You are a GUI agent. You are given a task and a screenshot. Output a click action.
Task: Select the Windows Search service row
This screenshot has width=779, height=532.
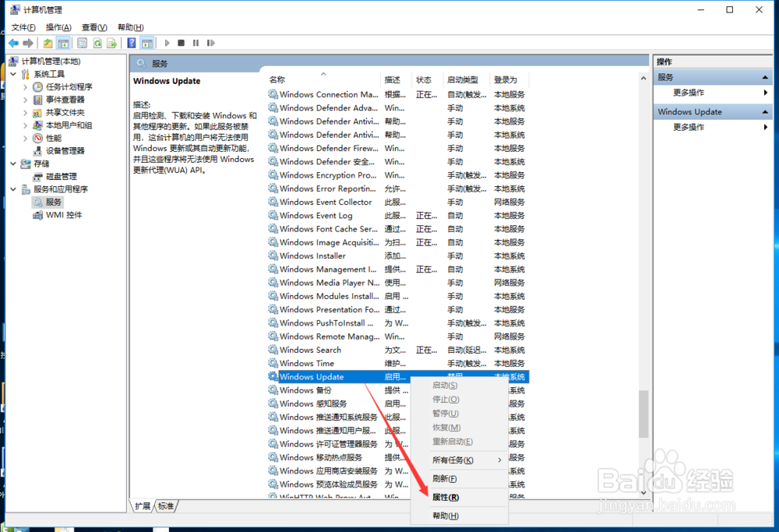(x=397, y=351)
